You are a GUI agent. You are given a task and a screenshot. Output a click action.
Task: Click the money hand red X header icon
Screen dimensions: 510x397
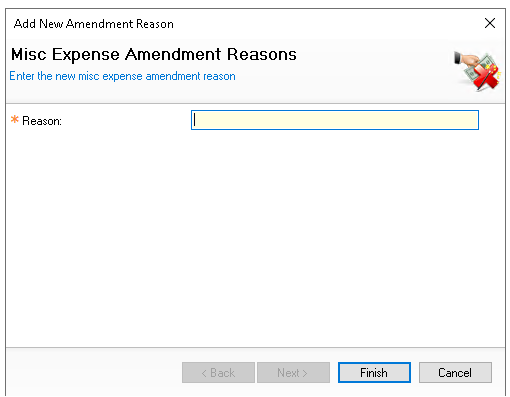pos(477,71)
